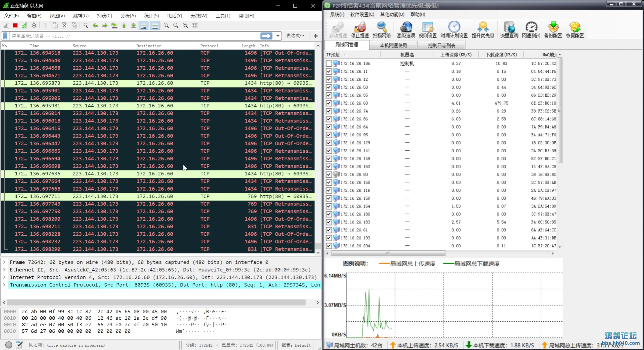Reload the capture file icon
Image resolution: width=644 pixels, height=350 pixels.
(x=74, y=25)
